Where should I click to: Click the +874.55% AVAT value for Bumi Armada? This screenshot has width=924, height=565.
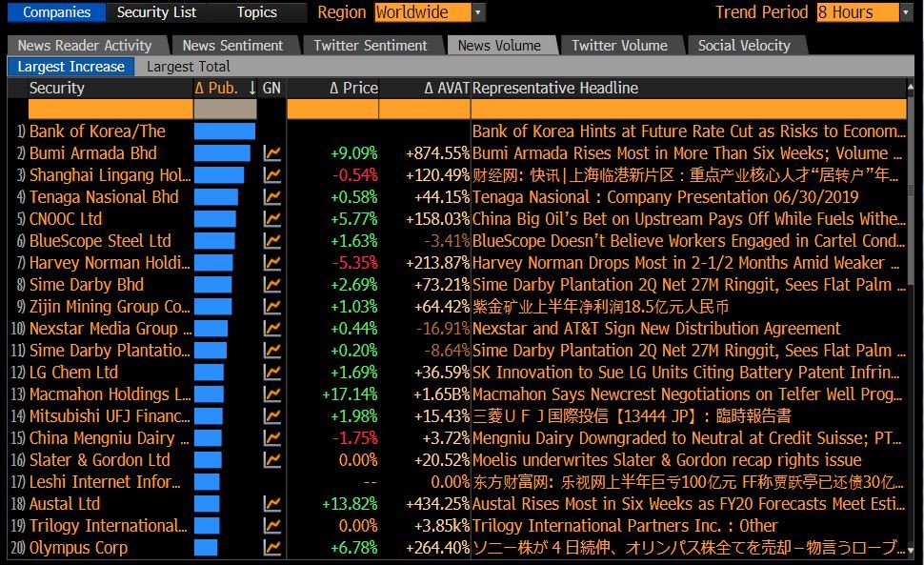pos(438,153)
